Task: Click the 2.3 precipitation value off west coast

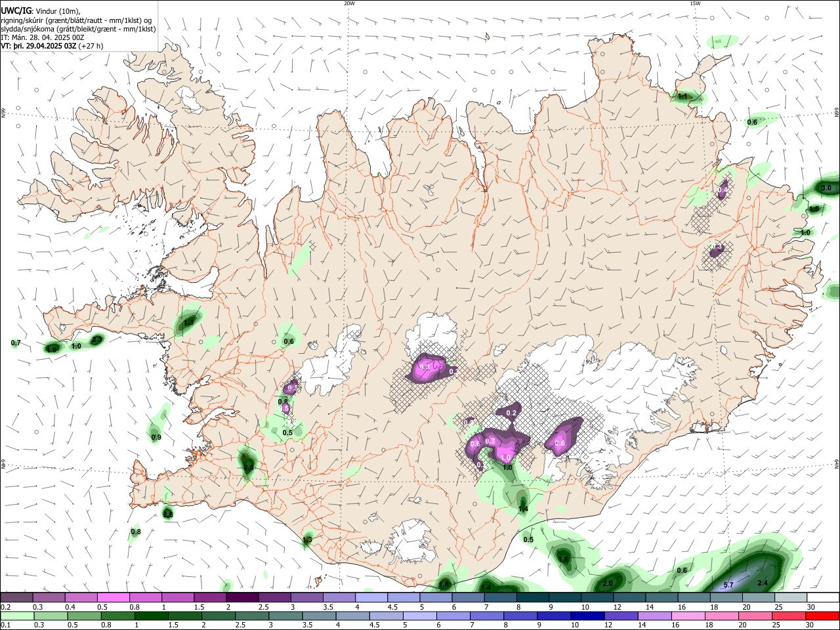Action: point(97,339)
